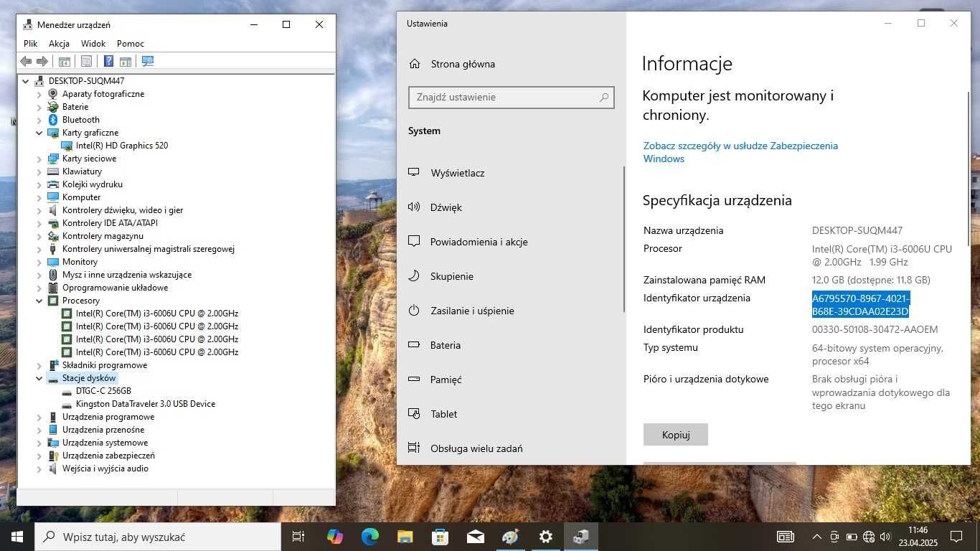
Task: Click the Kopiuj button
Action: (x=676, y=435)
